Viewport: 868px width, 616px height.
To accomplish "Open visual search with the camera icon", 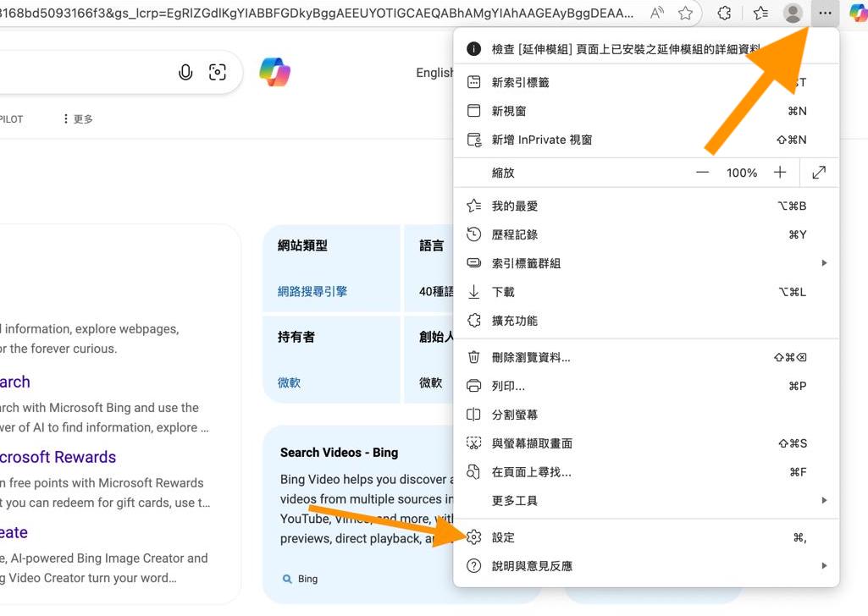I will [x=218, y=73].
